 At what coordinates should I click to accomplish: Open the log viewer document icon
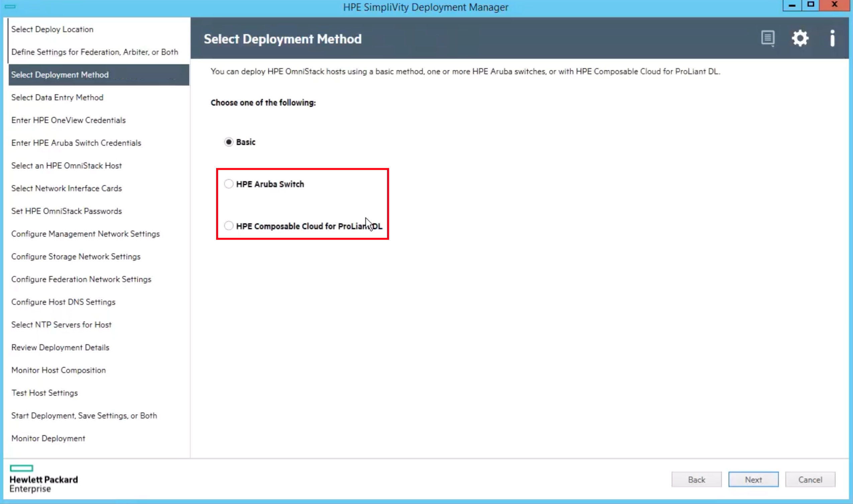click(x=768, y=38)
